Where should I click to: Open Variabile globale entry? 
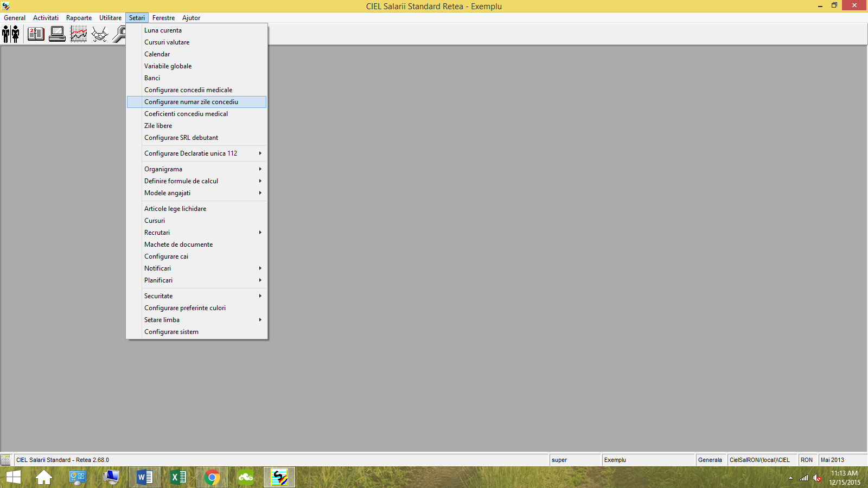coord(196,66)
